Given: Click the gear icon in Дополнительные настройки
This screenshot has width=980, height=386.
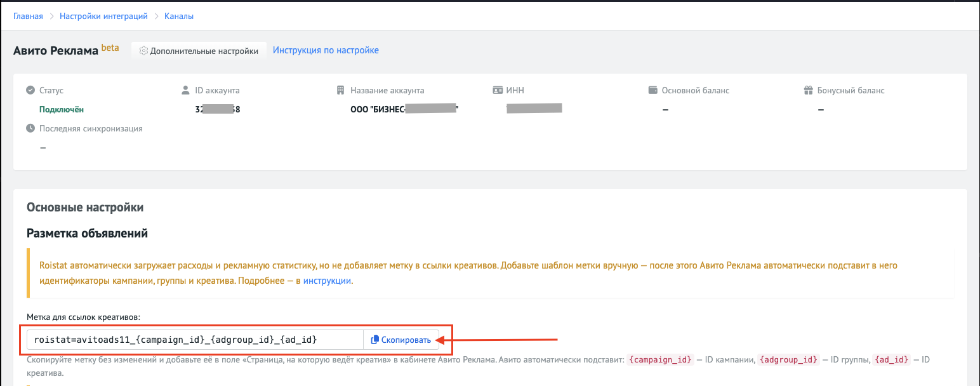Looking at the screenshot, I should [143, 51].
